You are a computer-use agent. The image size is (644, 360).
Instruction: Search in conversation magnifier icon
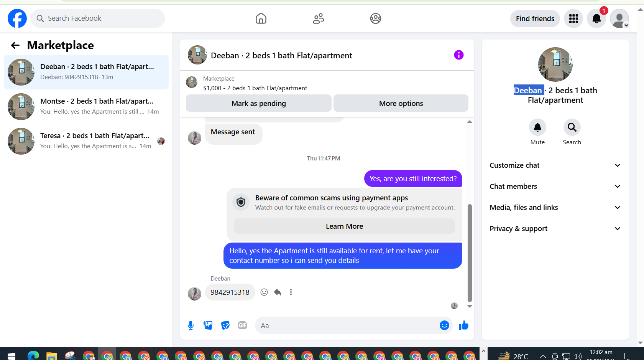click(572, 127)
